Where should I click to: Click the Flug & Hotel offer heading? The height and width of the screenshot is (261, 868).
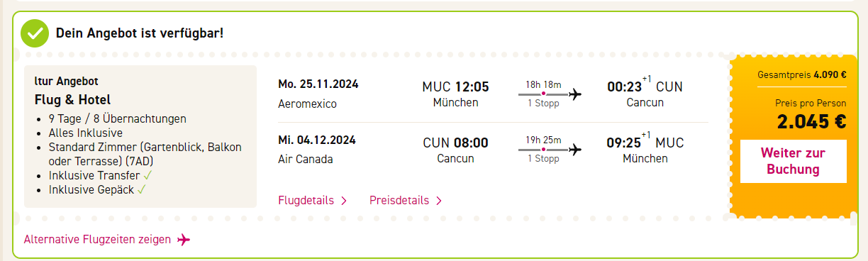coord(72,100)
